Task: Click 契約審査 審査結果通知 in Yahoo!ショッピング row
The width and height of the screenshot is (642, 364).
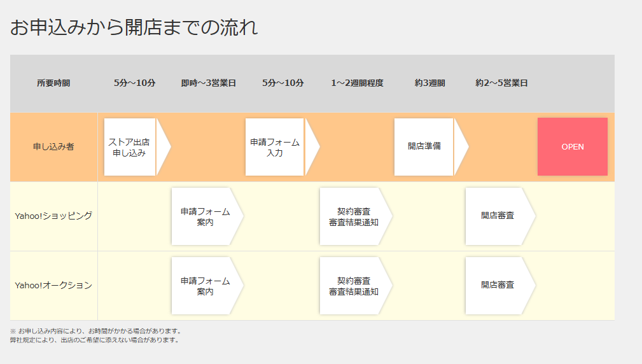Action: point(356,216)
